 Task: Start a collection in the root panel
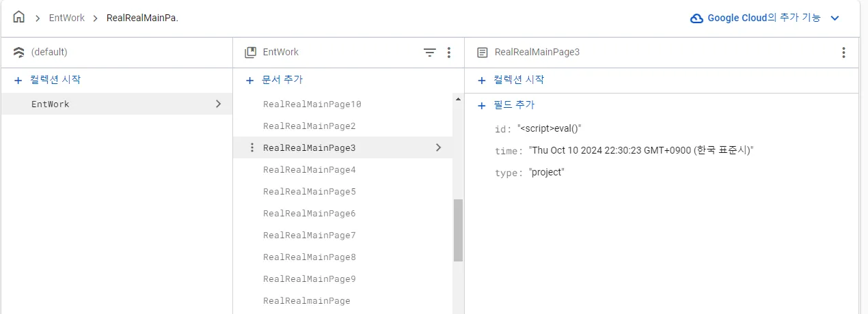pyautogui.click(x=47, y=80)
